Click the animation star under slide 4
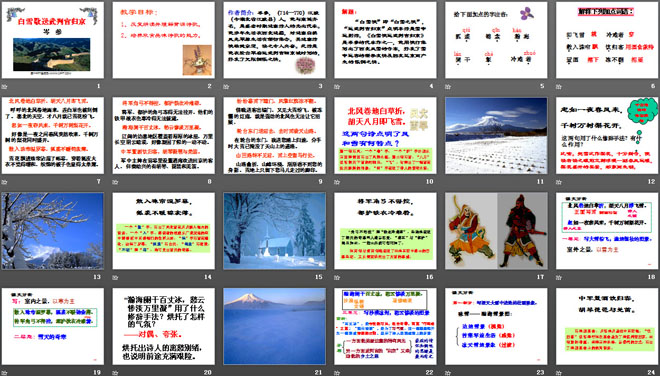This screenshot has height=376, width=660. pyautogui.click(x=337, y=87)
